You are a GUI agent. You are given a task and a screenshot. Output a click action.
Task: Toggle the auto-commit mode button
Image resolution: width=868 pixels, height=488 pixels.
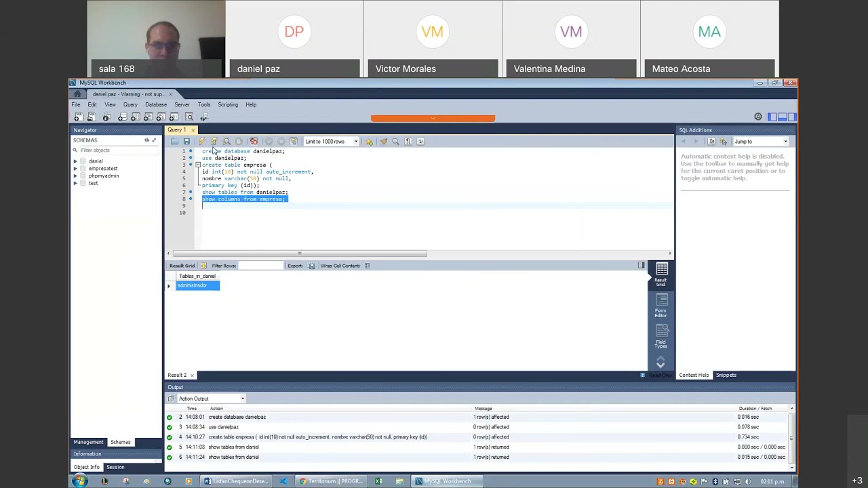coord(294,142)
